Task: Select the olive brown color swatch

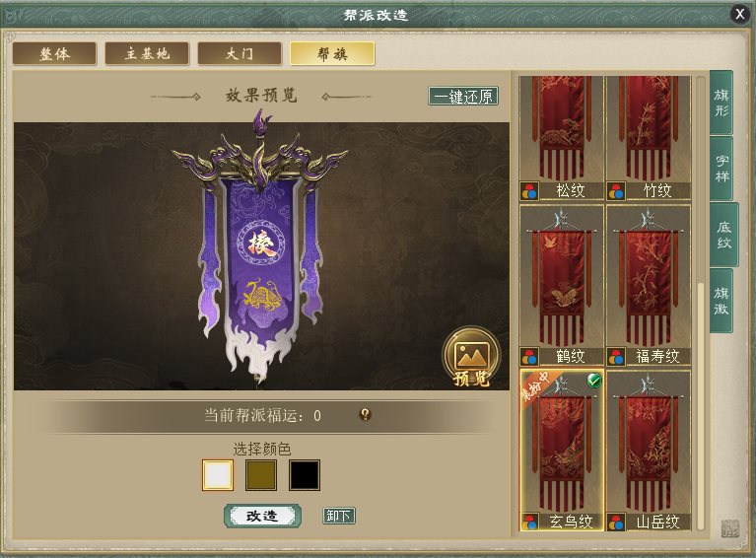Action: [x=261, y=475]
